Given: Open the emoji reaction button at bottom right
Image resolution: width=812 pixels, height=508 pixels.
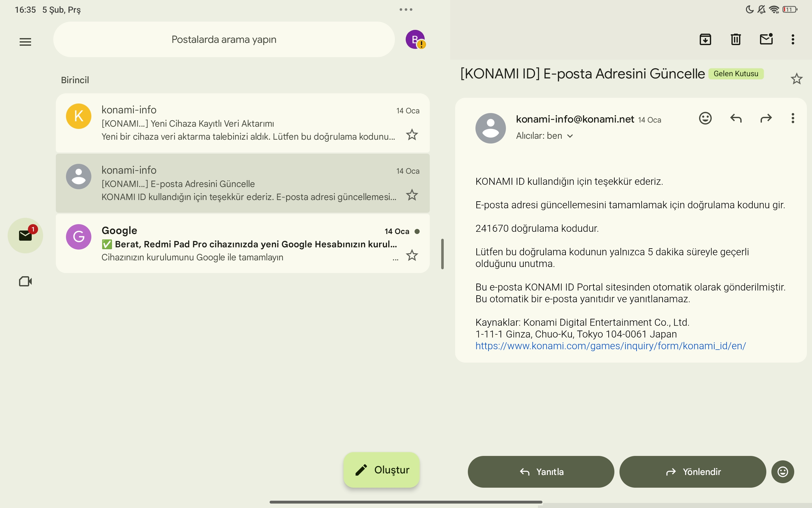Looking at the screenshot, I should coord(783,472).
